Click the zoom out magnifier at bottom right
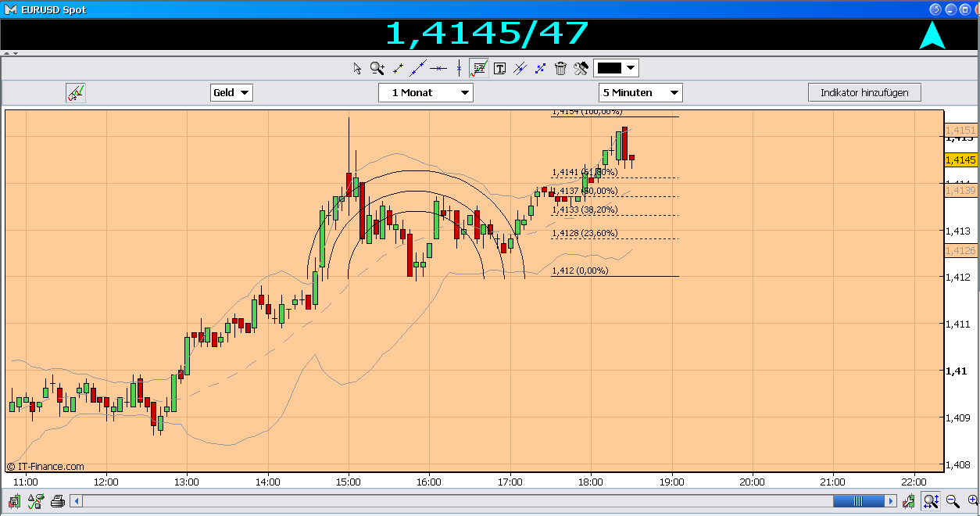 (953, 501)
